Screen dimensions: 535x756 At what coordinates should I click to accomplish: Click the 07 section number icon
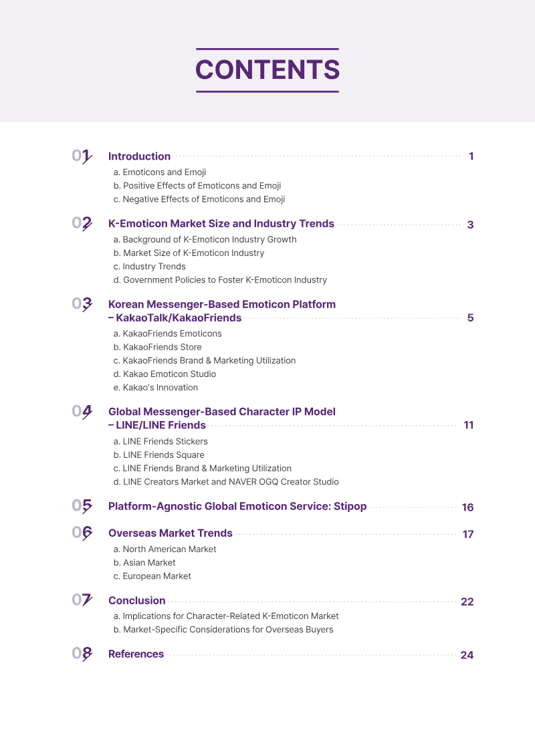point(82,600)
